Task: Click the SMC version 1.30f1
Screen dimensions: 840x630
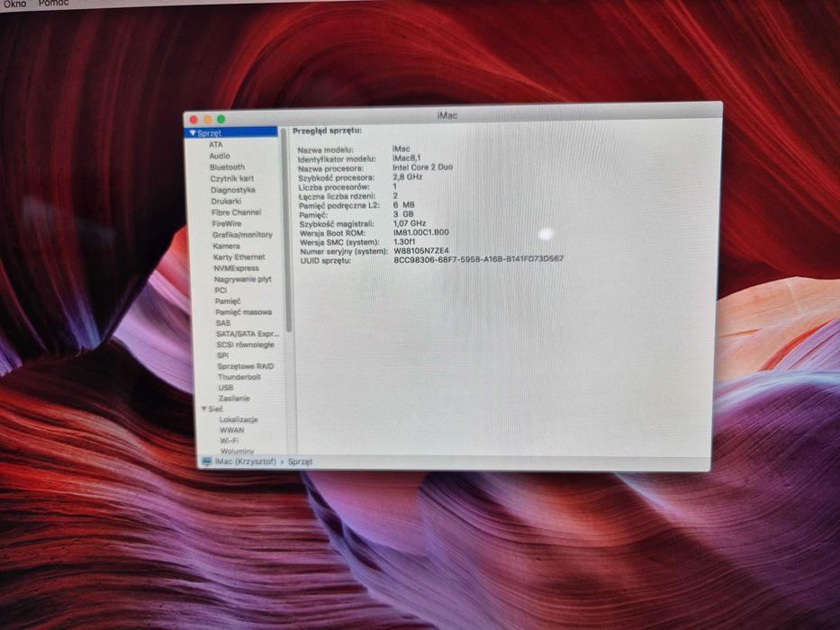Action: [404, 241]
